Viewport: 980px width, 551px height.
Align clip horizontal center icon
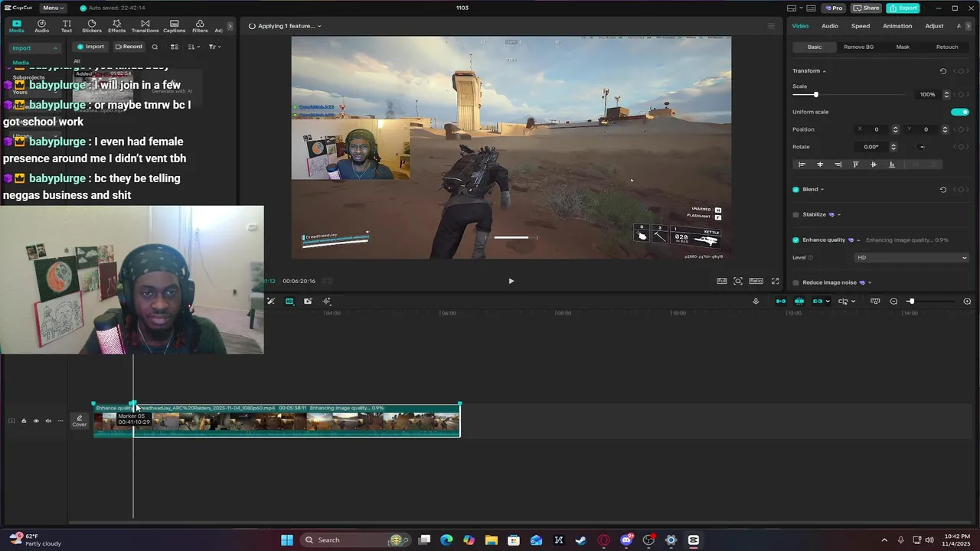820,165
